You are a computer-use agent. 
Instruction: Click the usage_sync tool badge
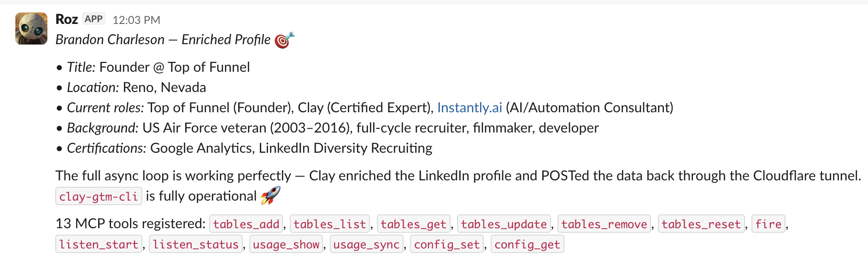pos(366,244)
